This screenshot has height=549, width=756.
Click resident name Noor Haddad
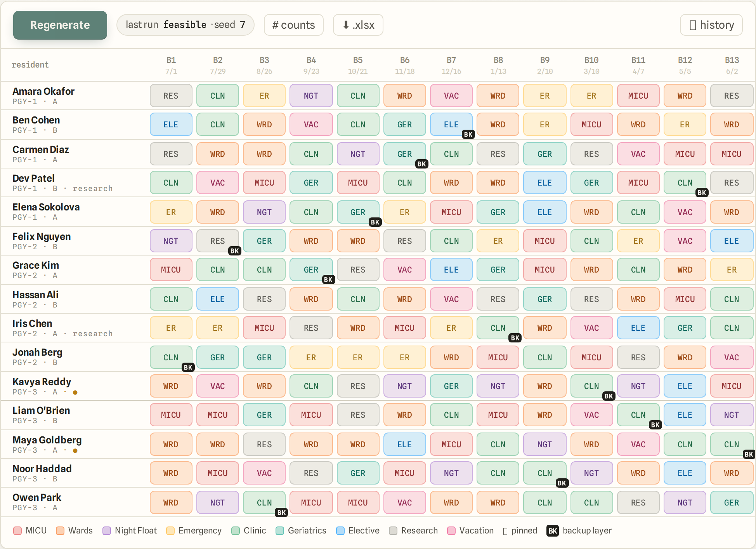coord(42,469)
